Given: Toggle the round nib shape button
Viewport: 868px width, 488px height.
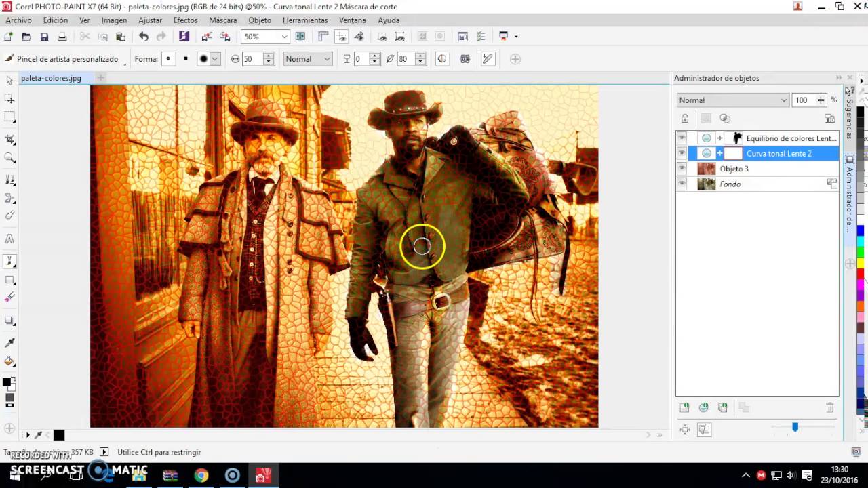Looking at the screenshot, I should [169, 59].
